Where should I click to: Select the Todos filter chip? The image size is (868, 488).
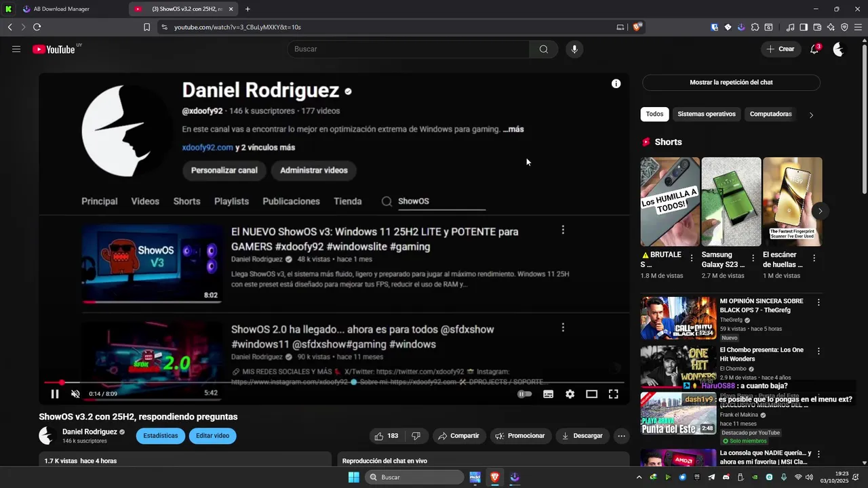[x=654, y=114]
